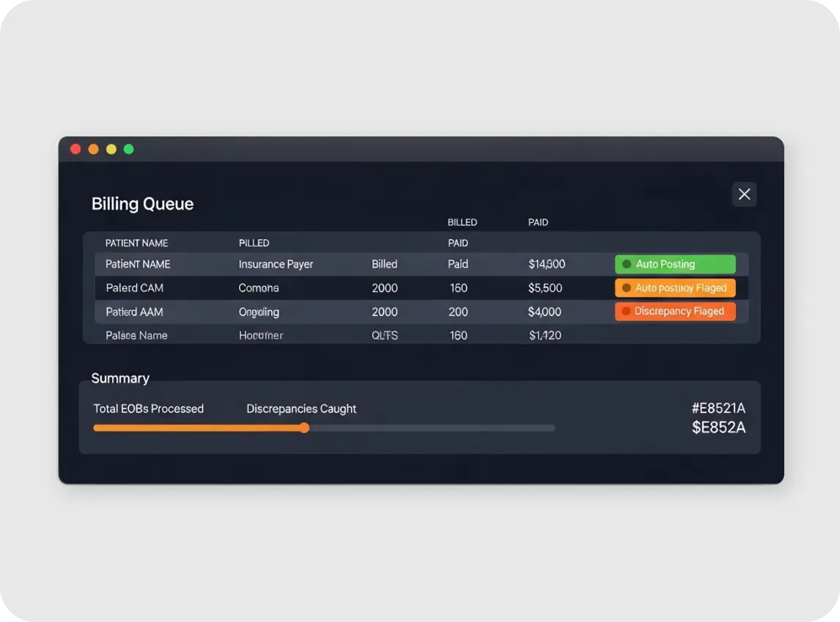
Task: Click the red traffic light icon
Action: pos(75,148)
